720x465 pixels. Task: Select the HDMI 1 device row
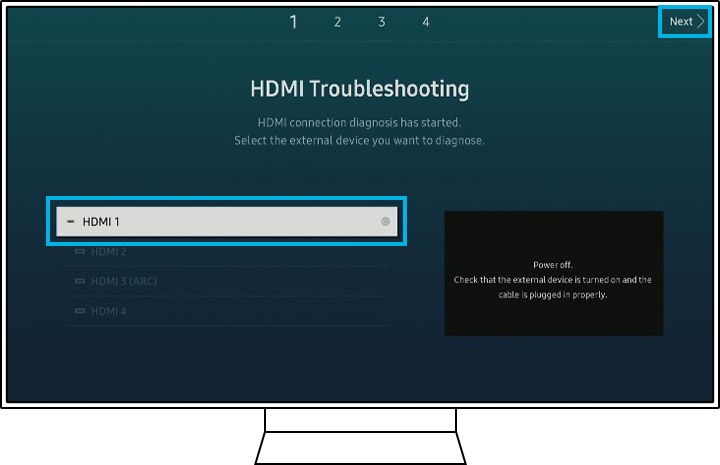coord(227,222)
